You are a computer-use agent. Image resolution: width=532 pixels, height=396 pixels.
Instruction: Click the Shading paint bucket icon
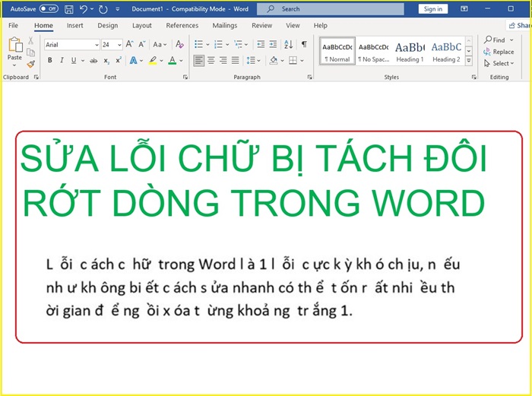point(274,60)
